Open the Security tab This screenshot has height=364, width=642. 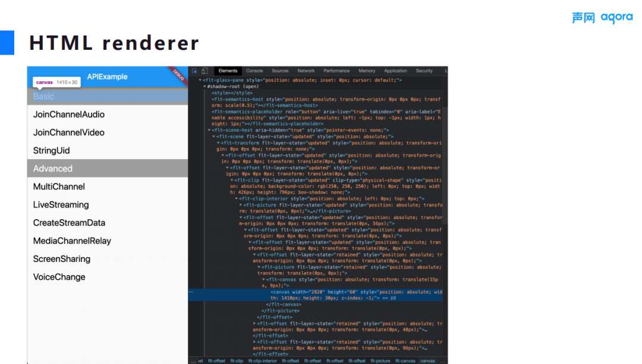coord(424,71)
